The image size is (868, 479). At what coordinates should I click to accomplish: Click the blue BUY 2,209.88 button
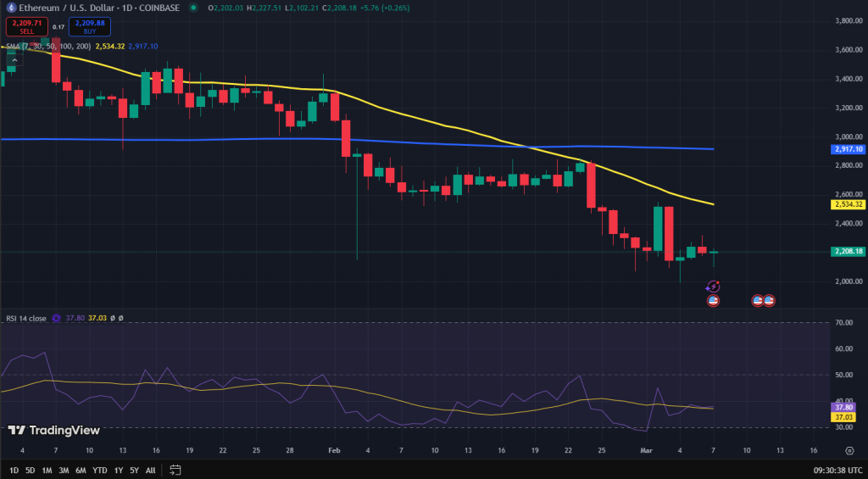(90, 26)
